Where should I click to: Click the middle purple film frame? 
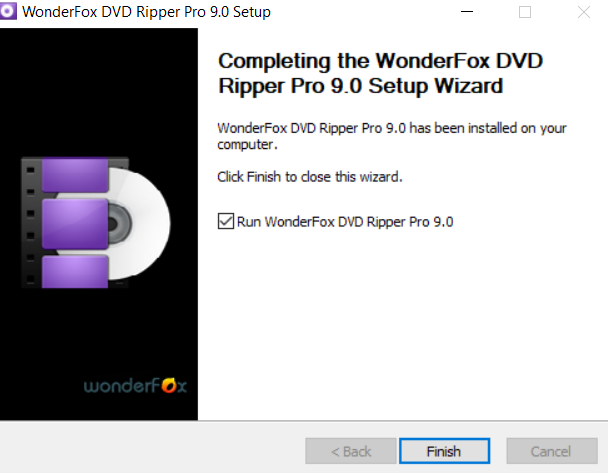point(75,224)
